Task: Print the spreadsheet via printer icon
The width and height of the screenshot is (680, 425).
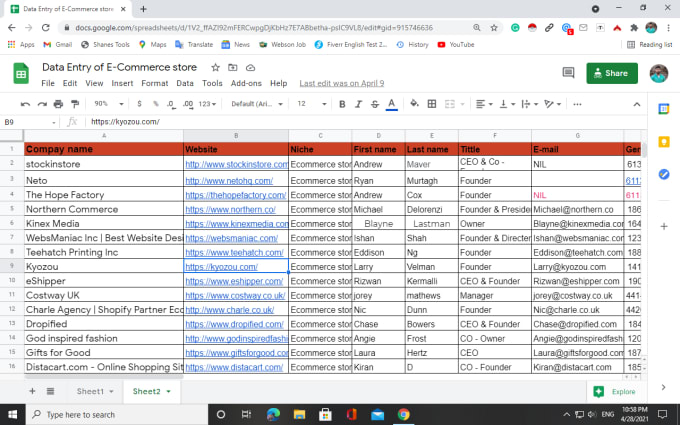Action: pyautogui.click(x=58, y=104)
